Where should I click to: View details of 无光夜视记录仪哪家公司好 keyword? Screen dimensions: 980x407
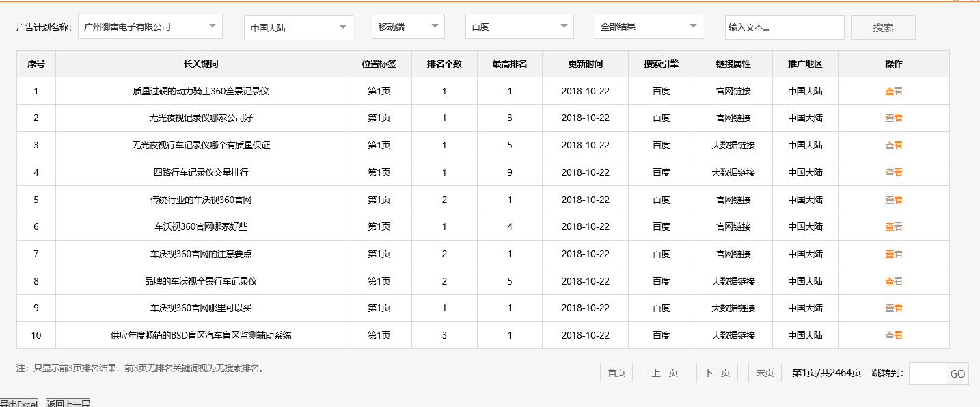click(893, 118)
